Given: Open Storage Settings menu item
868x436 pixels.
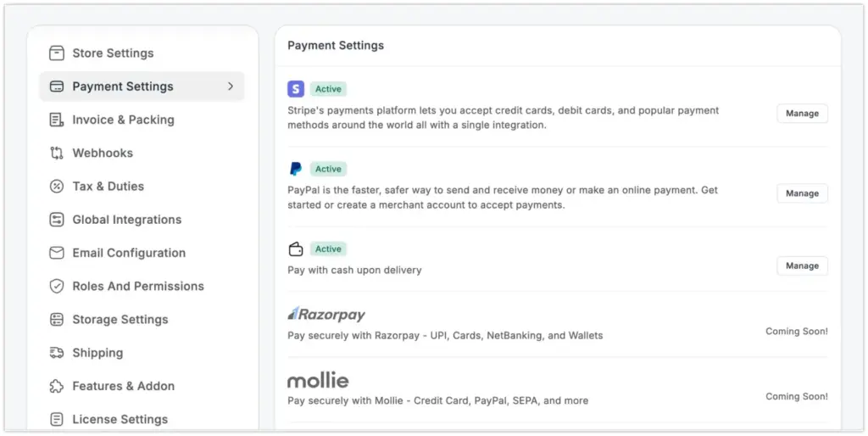Looking at the screenshot, I should click(120, 320).
